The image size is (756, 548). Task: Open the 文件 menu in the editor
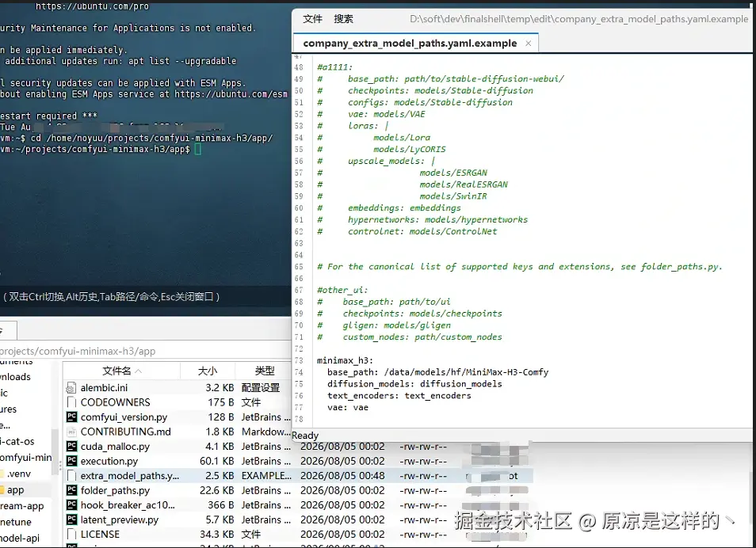(312, 19)
